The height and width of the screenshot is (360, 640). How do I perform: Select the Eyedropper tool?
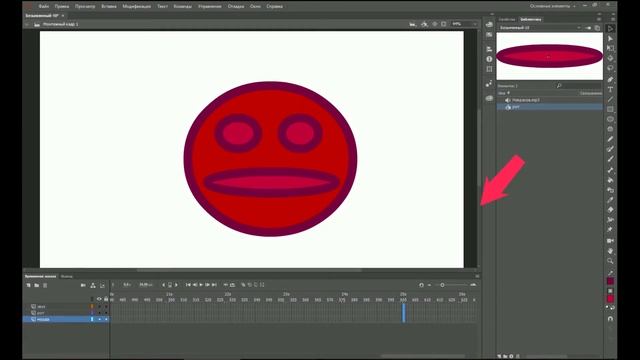click(610, 200)
